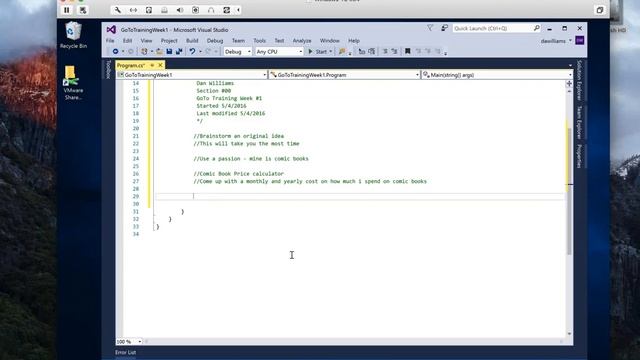Viewport: 640px width, 360px height.
Task: Open the Tools menu
Action: (260, 41)
